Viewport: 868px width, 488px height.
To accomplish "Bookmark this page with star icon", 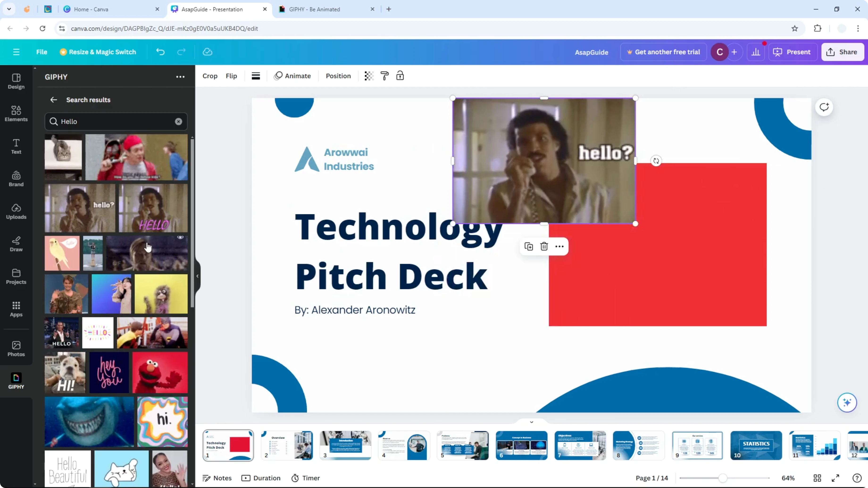I will point(795,28).
